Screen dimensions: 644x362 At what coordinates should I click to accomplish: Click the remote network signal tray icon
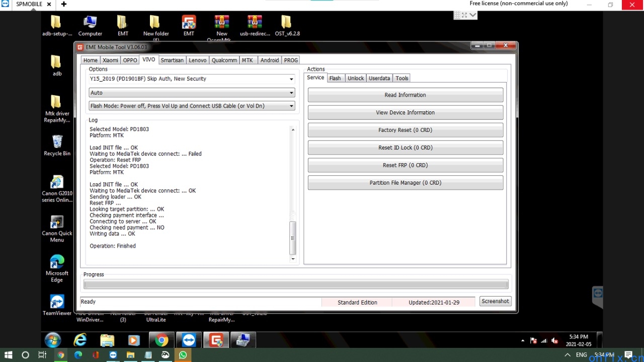coord(544,341)
